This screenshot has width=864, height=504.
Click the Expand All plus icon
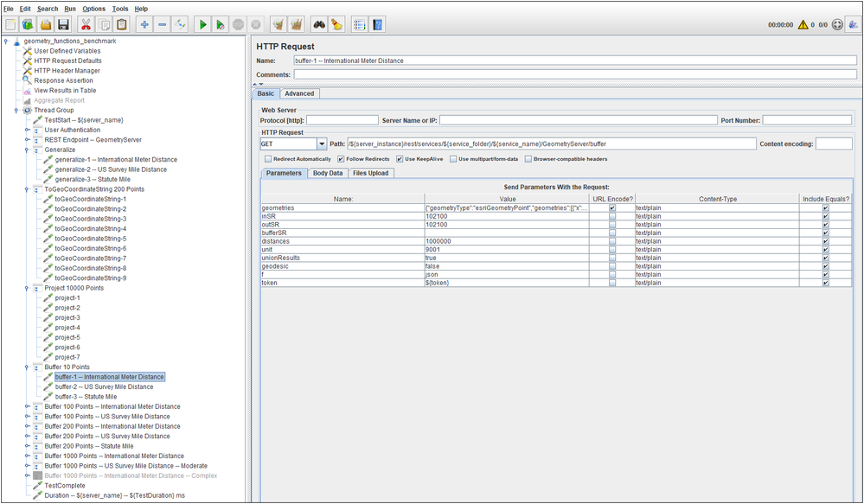click(144, 25)
